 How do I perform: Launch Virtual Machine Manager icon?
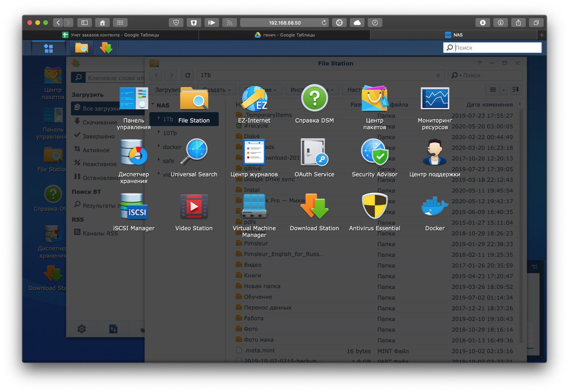(x=254, y=216)
